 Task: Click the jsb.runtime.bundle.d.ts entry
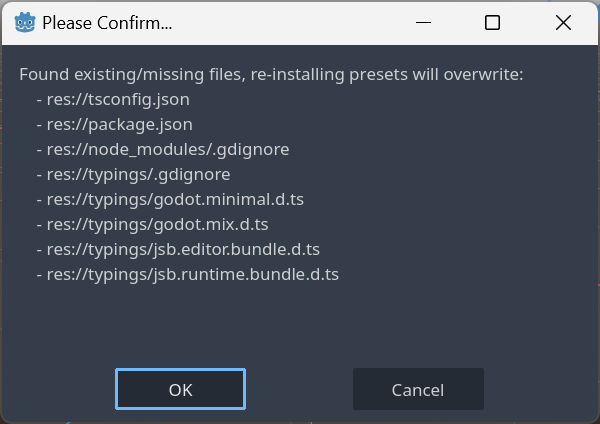click(188, 274)
